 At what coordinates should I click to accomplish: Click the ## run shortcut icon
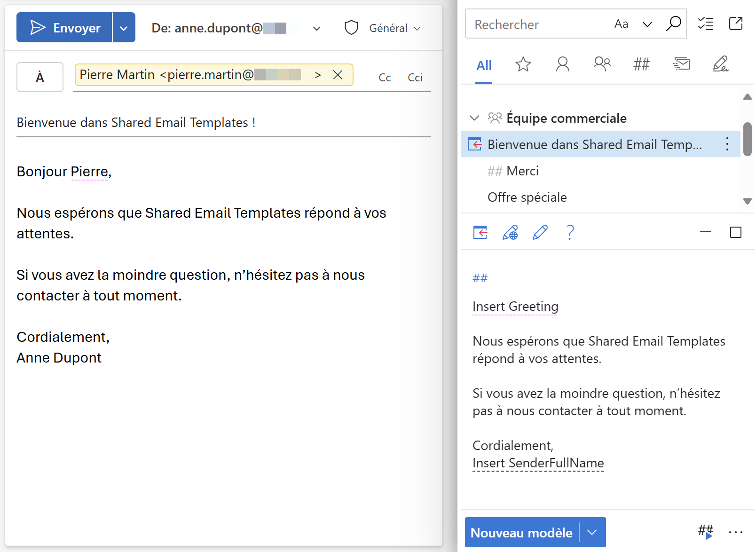click(705, 532)
